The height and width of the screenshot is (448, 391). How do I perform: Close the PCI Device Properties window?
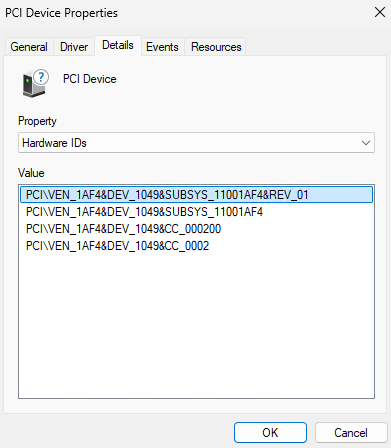(380, 12)
